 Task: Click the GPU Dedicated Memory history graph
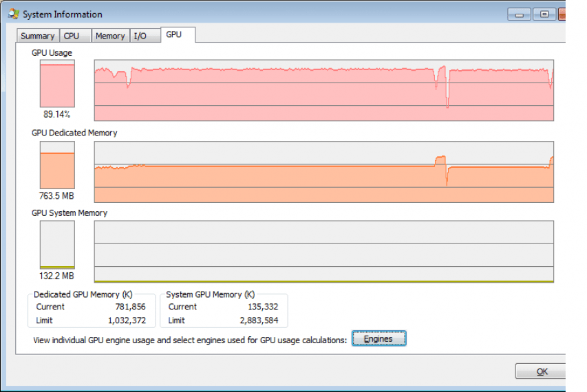(324, 172)
